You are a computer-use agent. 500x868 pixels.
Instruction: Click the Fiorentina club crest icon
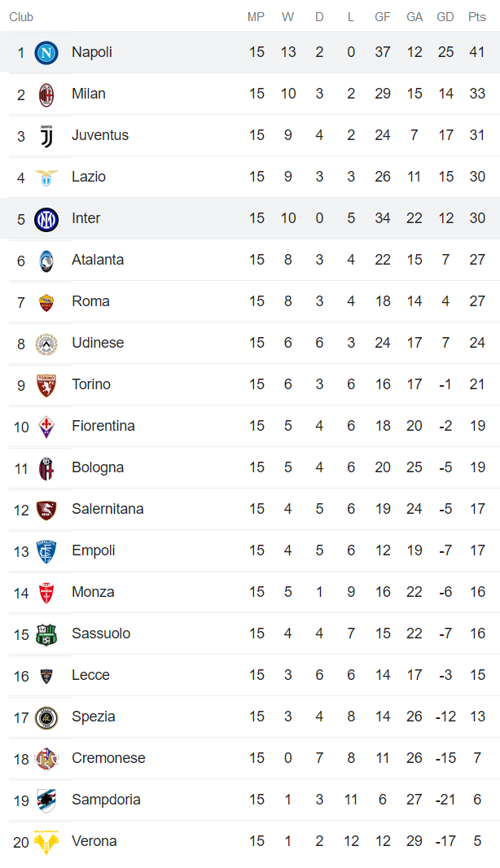coord(46,427)
